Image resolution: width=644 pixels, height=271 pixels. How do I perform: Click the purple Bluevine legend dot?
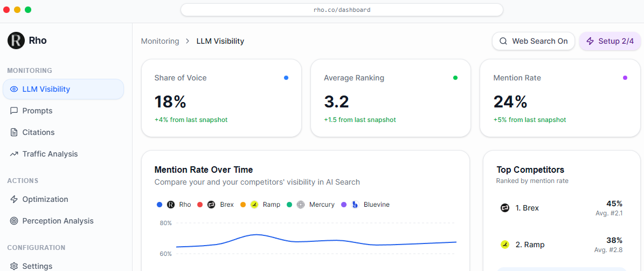click(344, 205)
